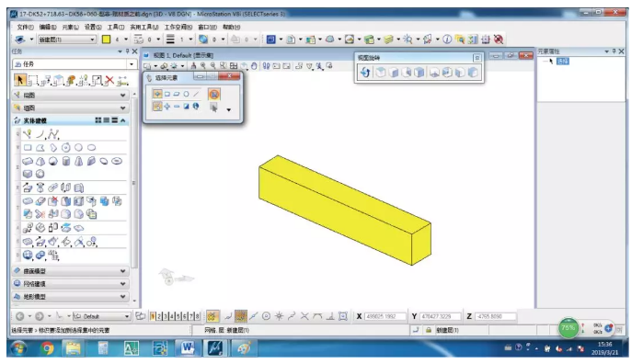Click the green 75% circular indicator
Viewport: 643px width, 364px height.
[568, 328]
